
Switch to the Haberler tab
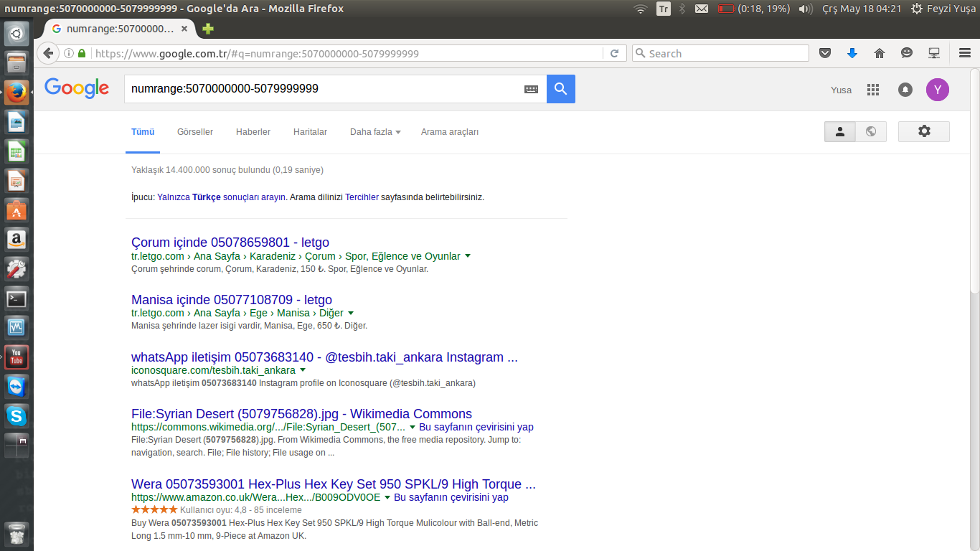click(253, 132)
